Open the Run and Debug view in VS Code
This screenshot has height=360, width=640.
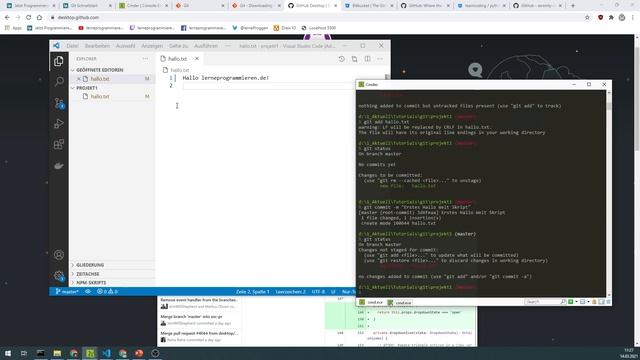(x=59, y=124)
